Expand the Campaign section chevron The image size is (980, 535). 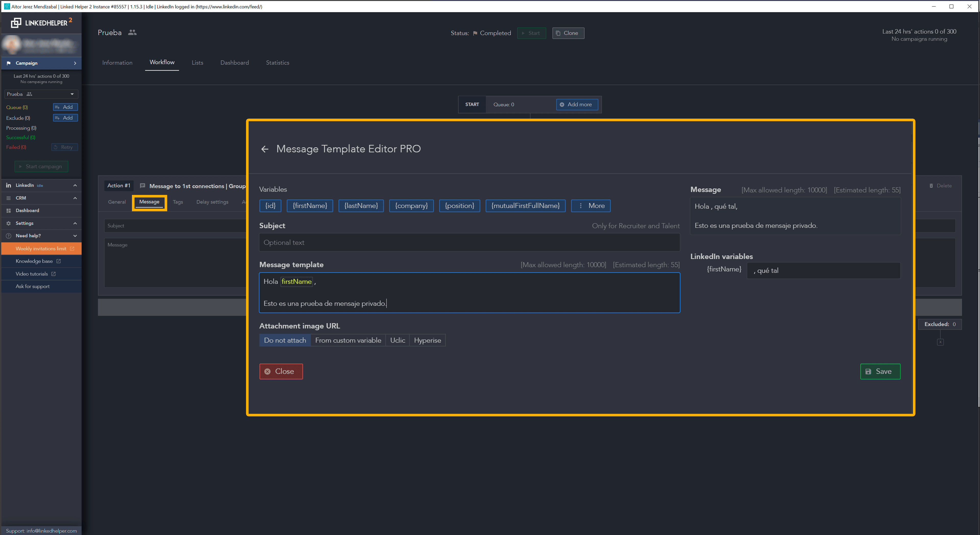pos(75,63)
